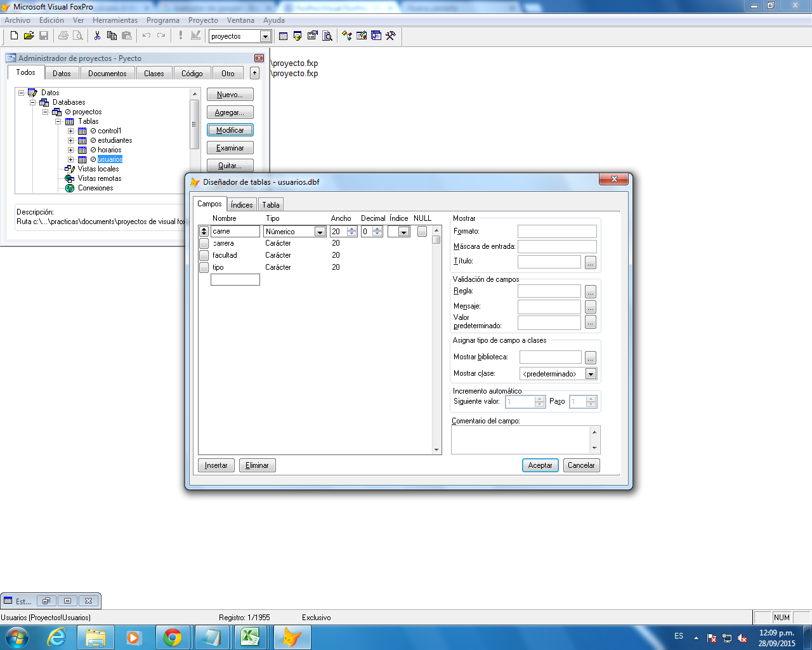812x650 pixels.
Task: Click the Cut scissors toolbar icon
Action: click(97, 36)
